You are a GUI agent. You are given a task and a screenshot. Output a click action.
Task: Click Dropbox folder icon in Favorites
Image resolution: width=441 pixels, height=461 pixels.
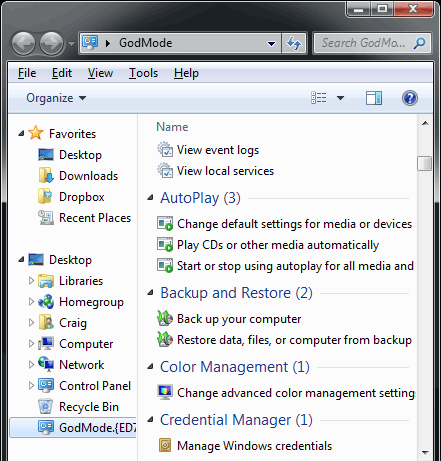[x=45, y=197]
